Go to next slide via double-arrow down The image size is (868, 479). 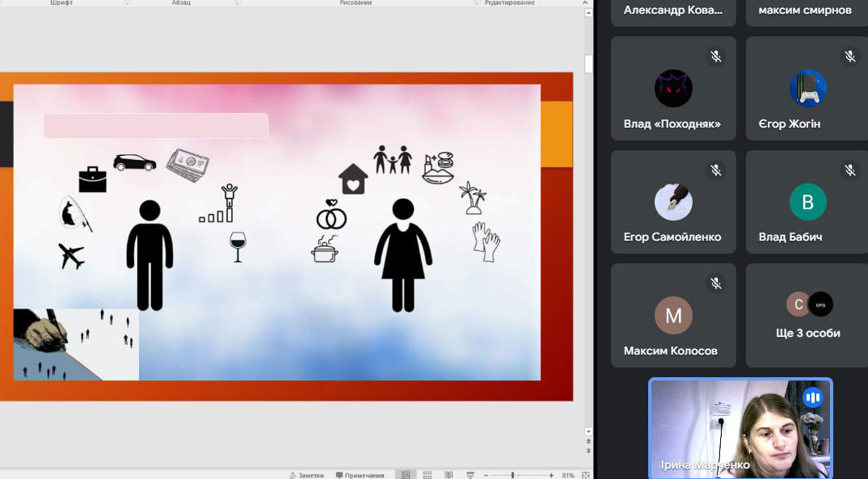coord(588,451)
